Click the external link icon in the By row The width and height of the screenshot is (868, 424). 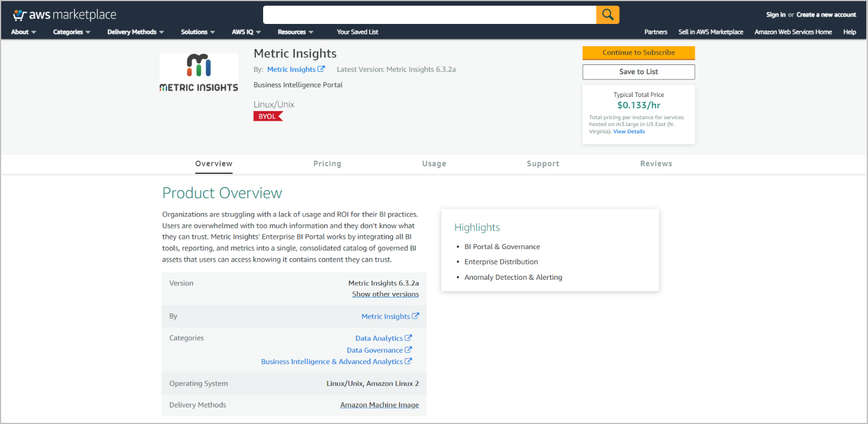(x=416, y=316)
